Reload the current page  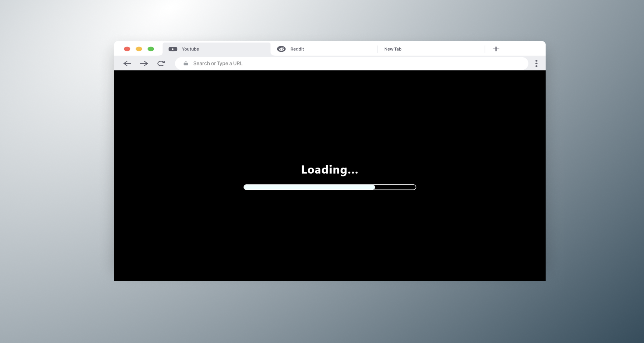point(161,63)
